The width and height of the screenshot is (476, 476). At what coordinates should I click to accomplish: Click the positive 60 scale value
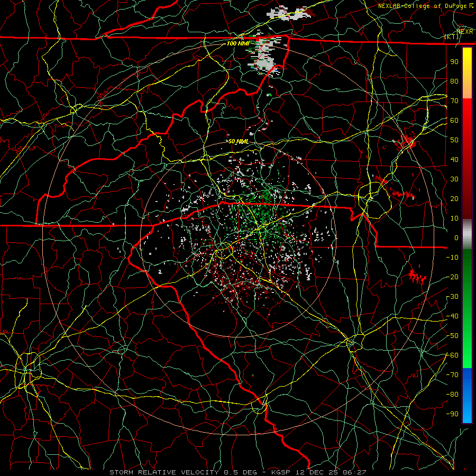[x=454, y=121]
